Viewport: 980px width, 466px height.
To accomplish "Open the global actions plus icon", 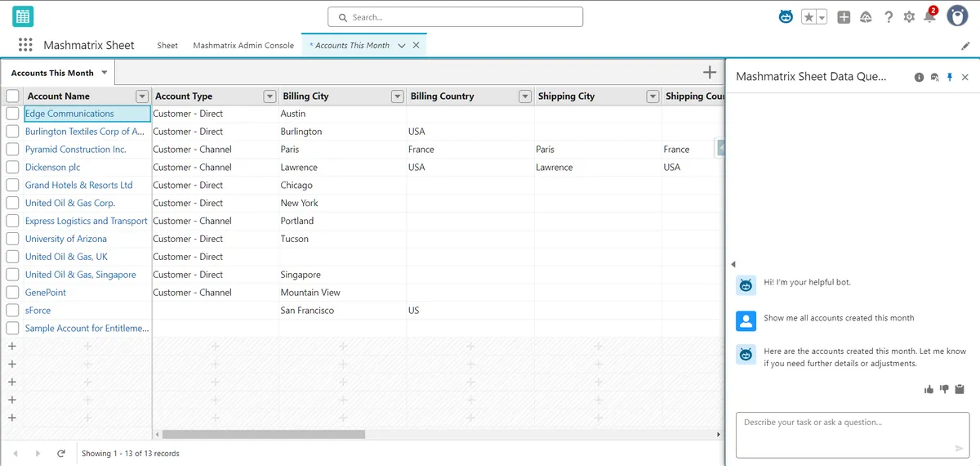I will 844,16.
